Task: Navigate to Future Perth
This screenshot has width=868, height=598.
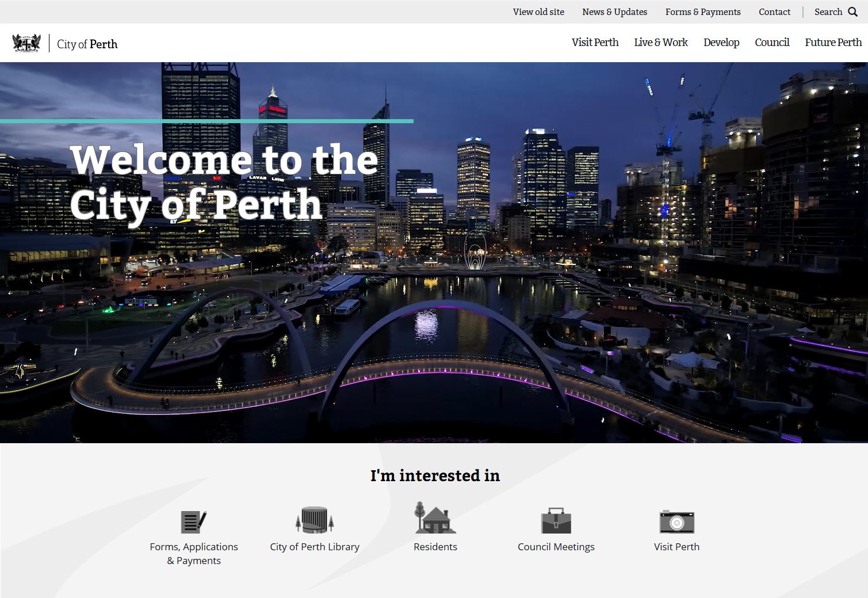Action: [832, 42]
